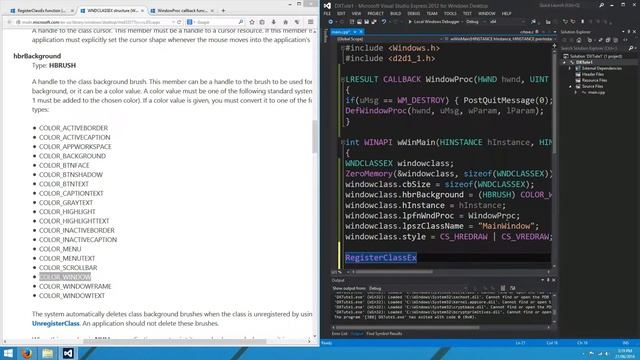
Task: Open a new Firefox tab with plus
Action: 223,10
